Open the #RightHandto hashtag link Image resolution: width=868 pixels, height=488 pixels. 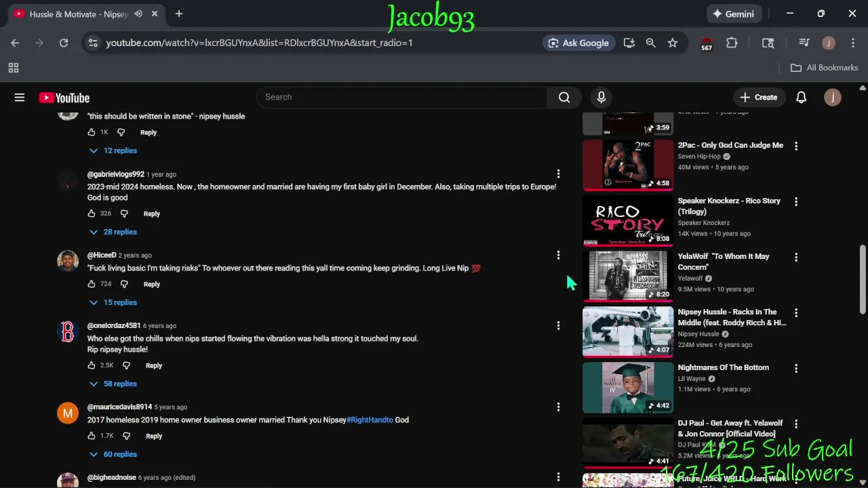pyautogui.click(x=370, y=420)
